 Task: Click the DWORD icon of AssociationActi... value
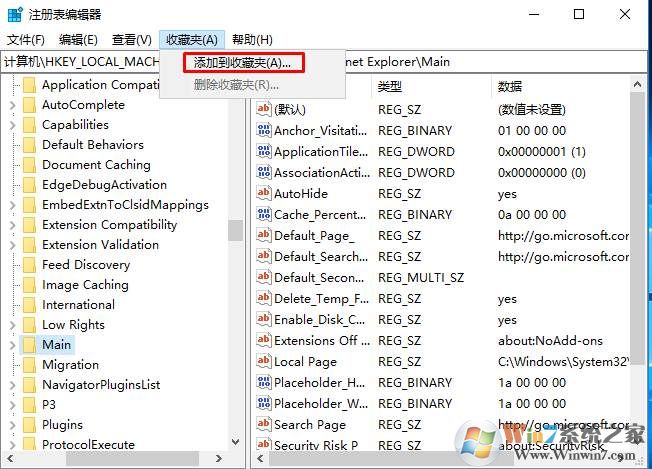pyautogui.click(x=264, y=172)
